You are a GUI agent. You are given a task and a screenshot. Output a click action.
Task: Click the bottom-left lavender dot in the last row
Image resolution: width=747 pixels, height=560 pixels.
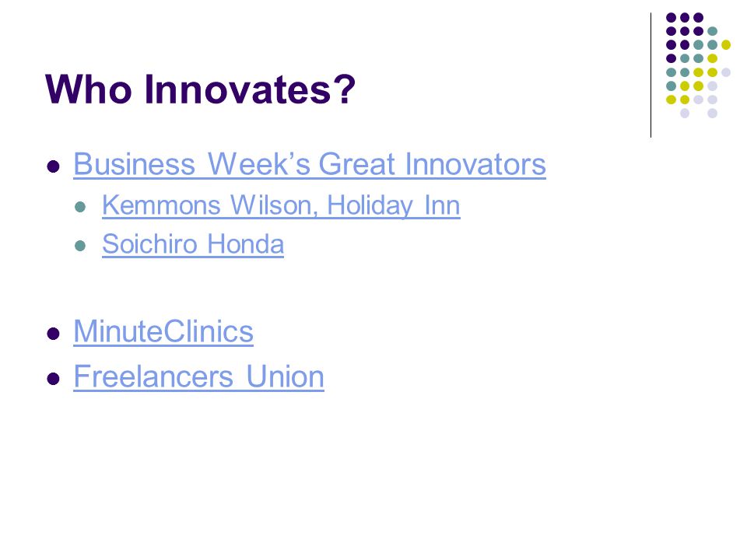coord(685,114)
